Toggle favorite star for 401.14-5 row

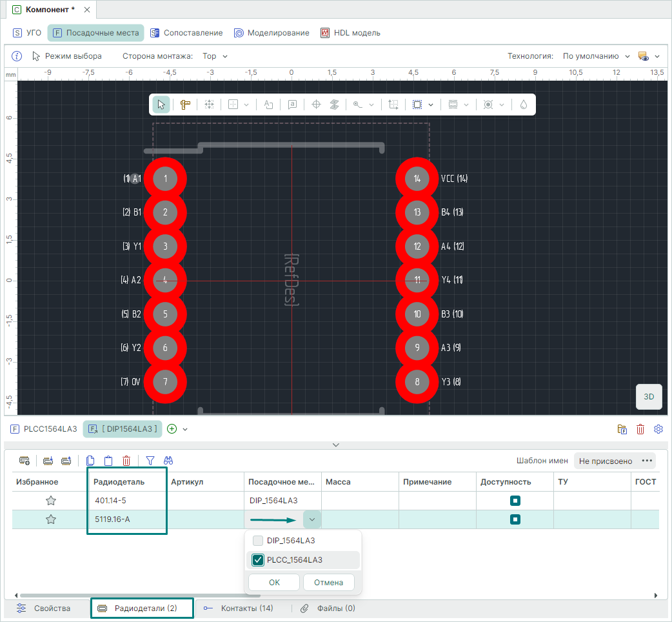click(51, 501)
